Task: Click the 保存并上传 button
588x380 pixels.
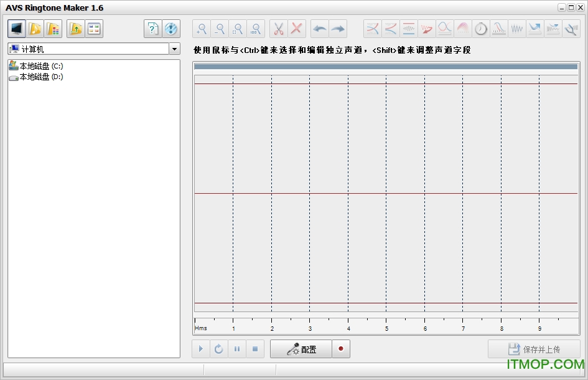Action: 534,349
